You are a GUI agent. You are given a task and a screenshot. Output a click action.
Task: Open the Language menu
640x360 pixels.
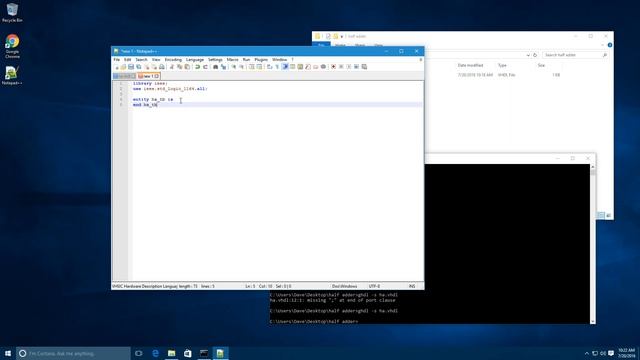point(195,60)
